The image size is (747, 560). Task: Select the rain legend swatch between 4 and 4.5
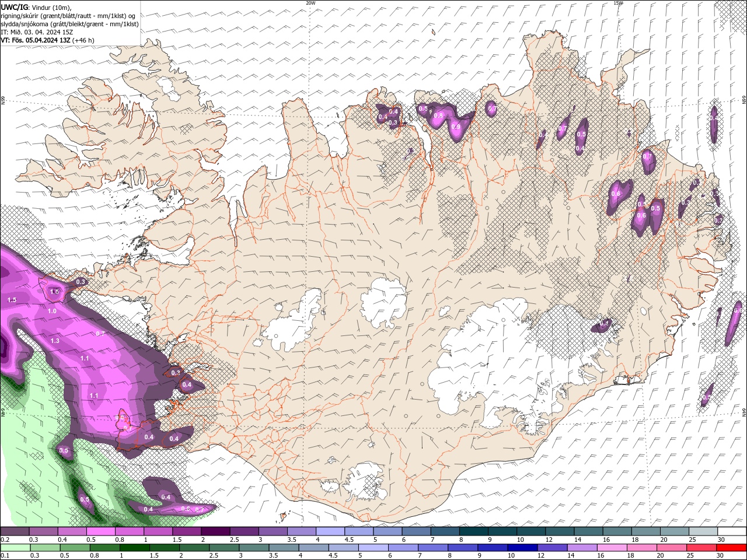click(313, 548)
